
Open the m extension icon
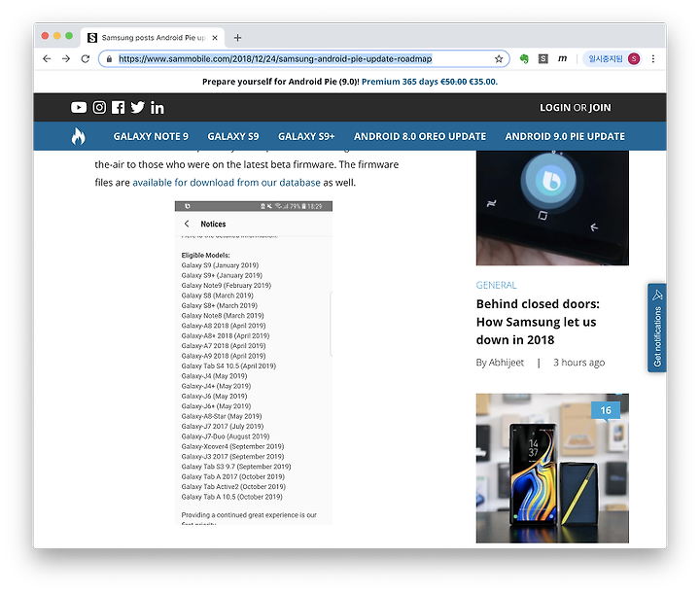click(563, 58)
